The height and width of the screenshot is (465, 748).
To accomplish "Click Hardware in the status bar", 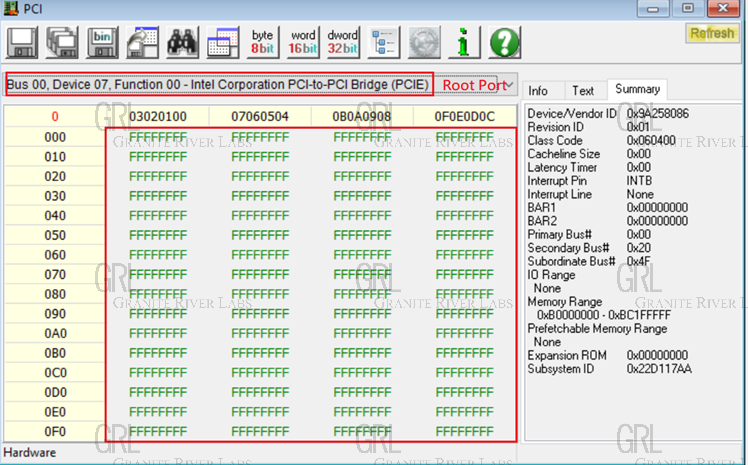I will coord(30,452).
